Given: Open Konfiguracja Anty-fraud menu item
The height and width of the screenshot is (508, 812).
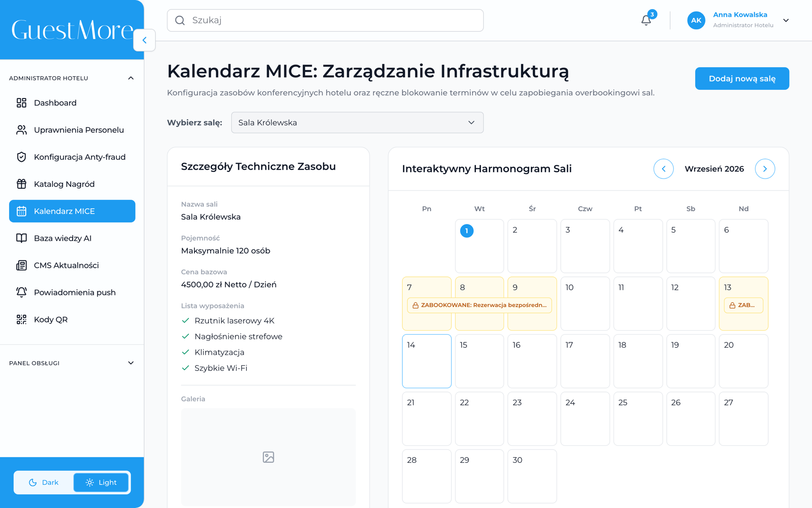Looking at the screenshot, I should click(x=72, y=157).
